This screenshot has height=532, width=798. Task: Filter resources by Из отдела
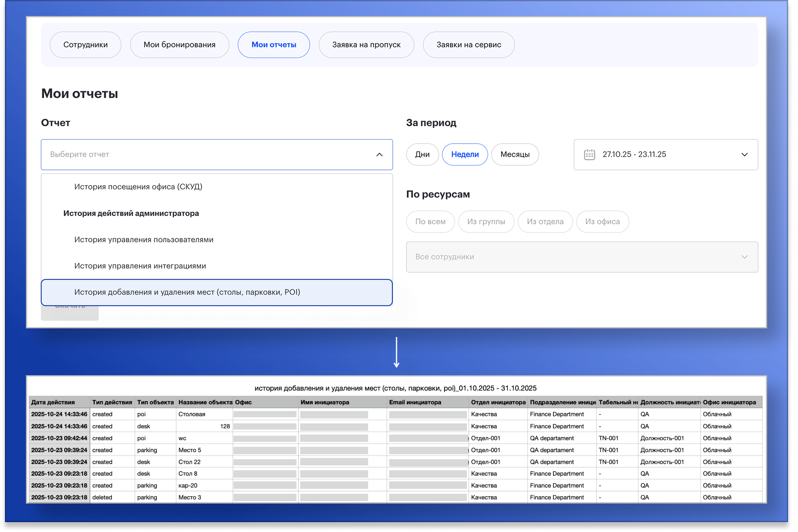point(545,222)
